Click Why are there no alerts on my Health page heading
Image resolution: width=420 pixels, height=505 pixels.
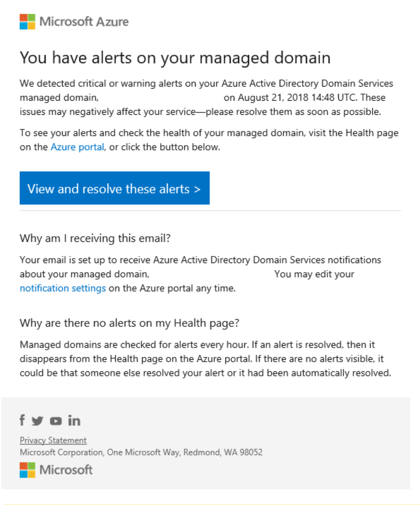click(x=129, y=323)
